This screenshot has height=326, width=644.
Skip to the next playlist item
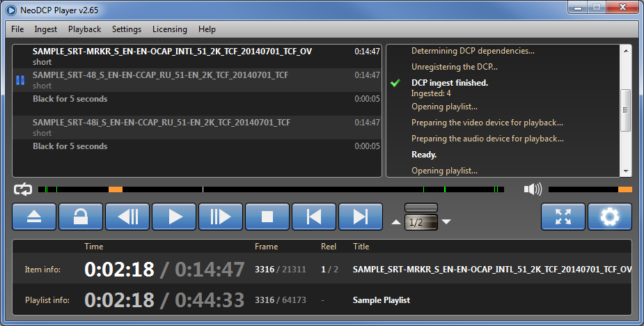pyautogui.click(x=361, y=217)
